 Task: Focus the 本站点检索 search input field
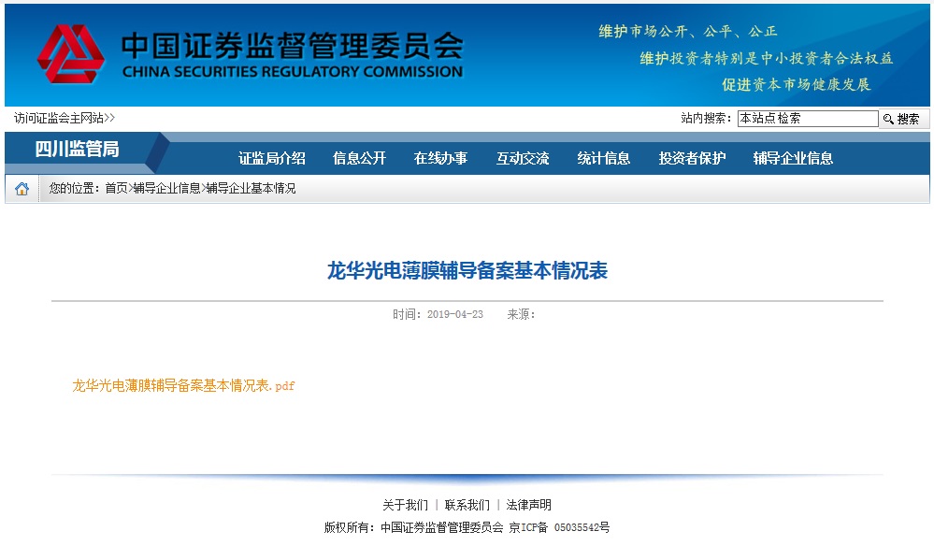click(x=807, y=119)
